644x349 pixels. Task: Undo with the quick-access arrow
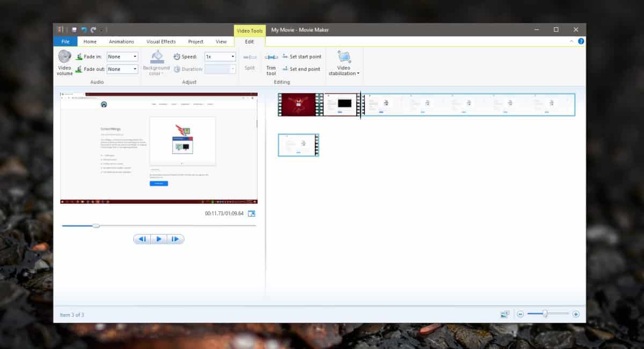[84, 29]
